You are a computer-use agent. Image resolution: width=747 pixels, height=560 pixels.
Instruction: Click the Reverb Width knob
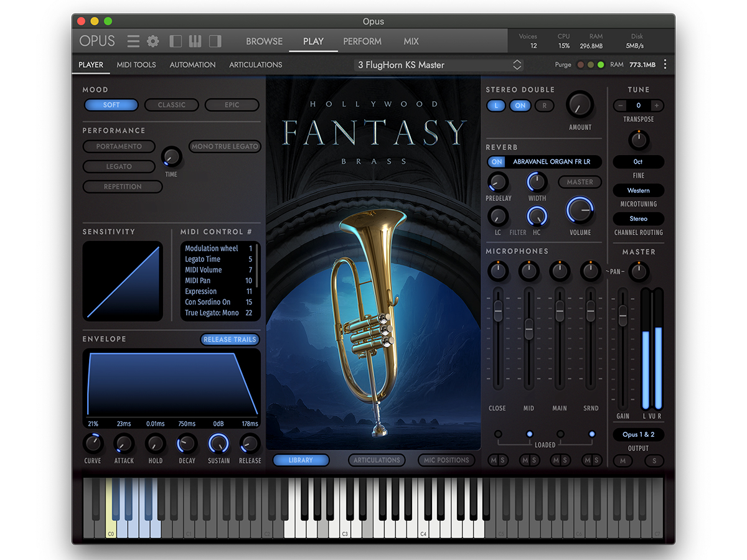[x=537, y=182]
